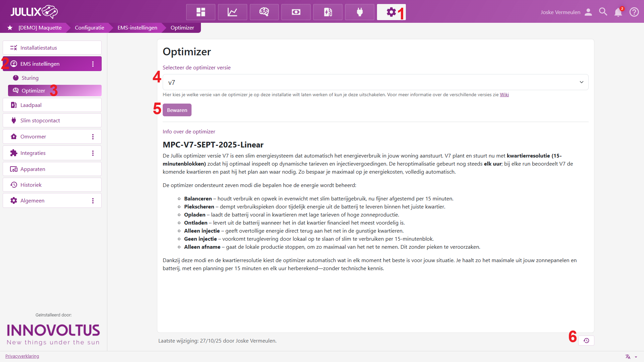Expand the Integraties three-dot menu
Screen dimensions: 644x362
point(93,153)
